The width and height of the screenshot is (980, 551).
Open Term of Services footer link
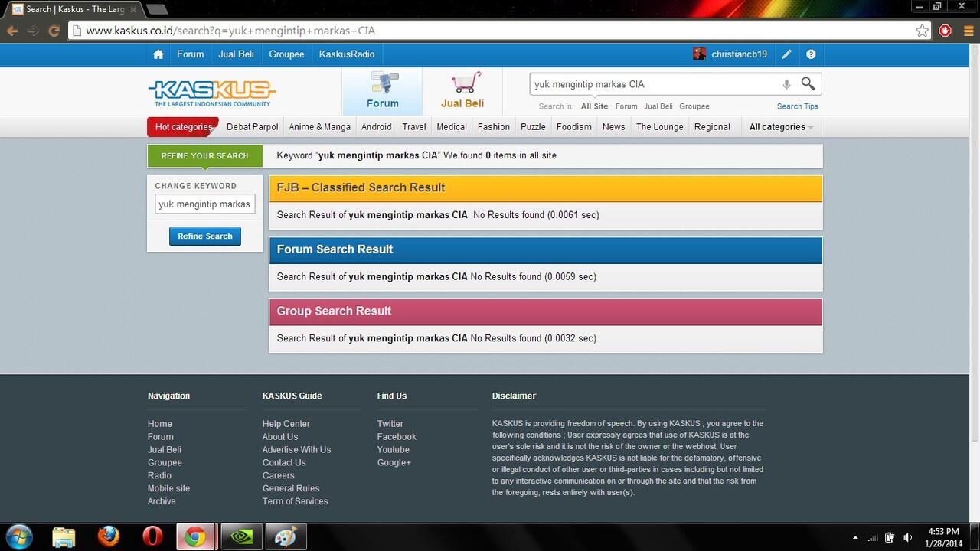point(295,501)
